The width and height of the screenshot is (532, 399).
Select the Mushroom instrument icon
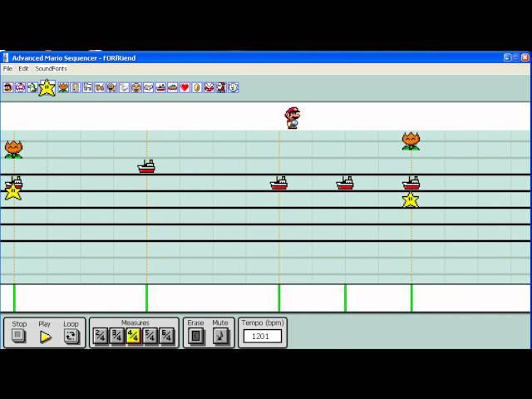[20, 87]
